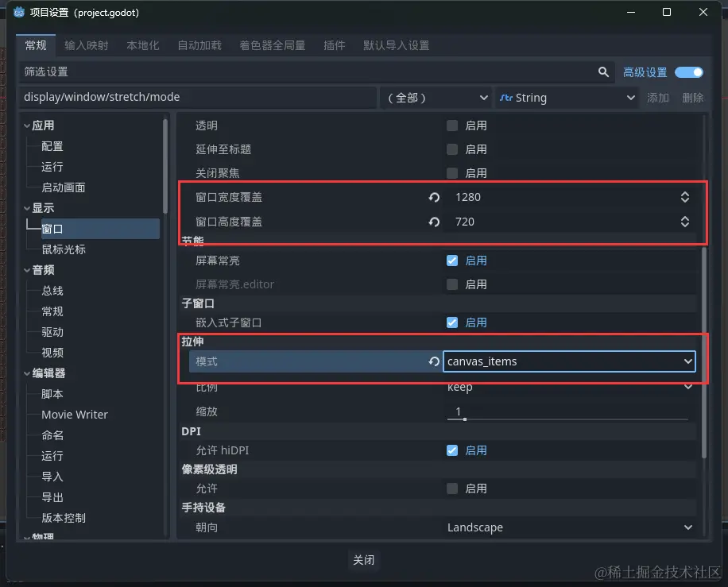
Task: Uncheck the 屏幕常亮 checkbox
Action: [x=451, y=261]
